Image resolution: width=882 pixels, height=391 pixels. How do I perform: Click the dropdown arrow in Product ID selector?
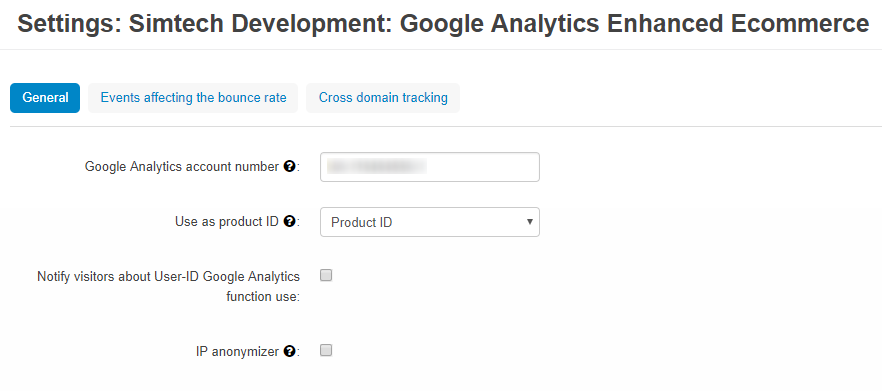tap(529, 222)
